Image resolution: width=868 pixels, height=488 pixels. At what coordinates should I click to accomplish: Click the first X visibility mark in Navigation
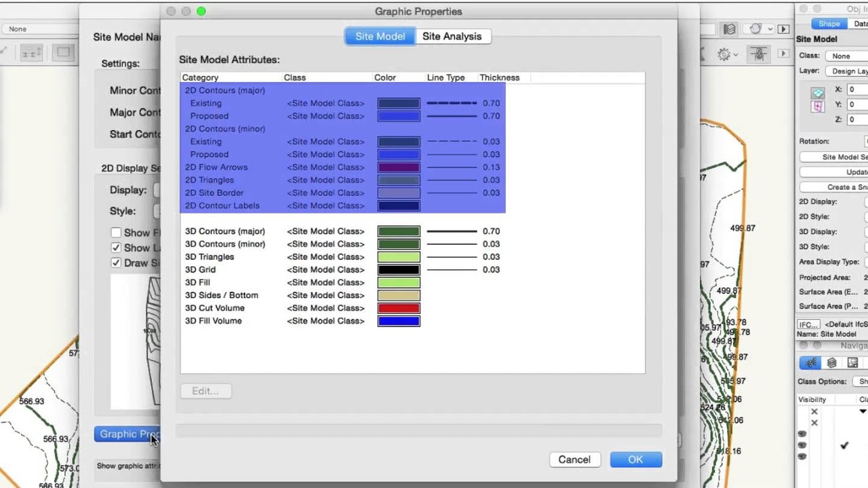pos(814,411)
